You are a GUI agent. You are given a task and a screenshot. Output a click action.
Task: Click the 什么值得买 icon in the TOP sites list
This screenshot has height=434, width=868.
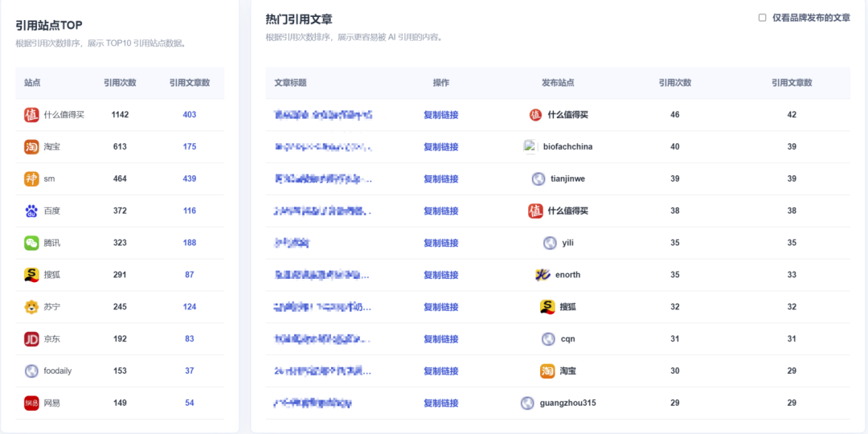[x=31, y=115]
